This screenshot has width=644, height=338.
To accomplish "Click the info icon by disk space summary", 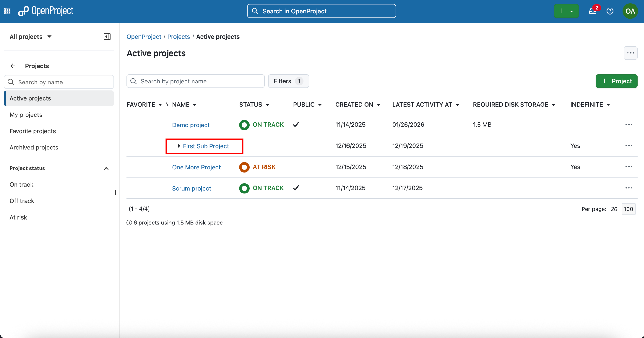I will tap(129, 223).
